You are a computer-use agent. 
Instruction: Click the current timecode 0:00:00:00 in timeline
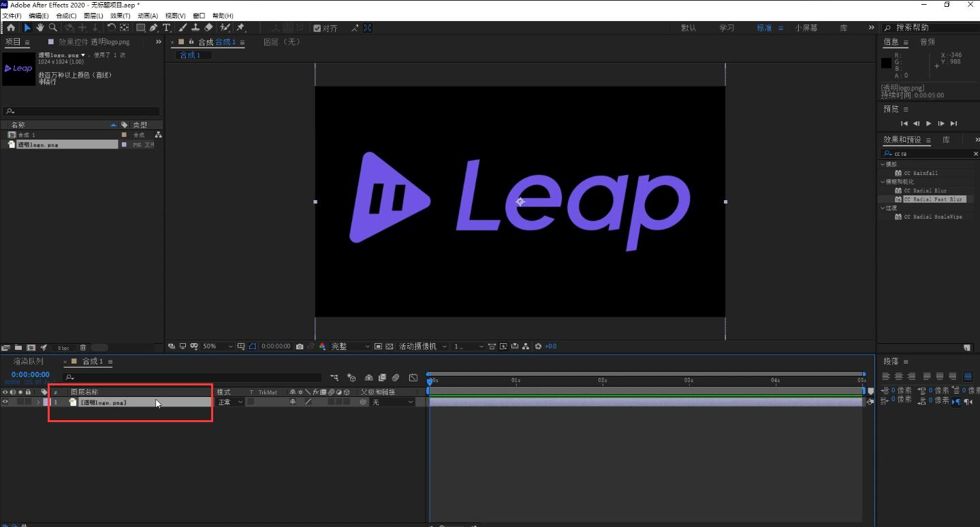(31, 374)
